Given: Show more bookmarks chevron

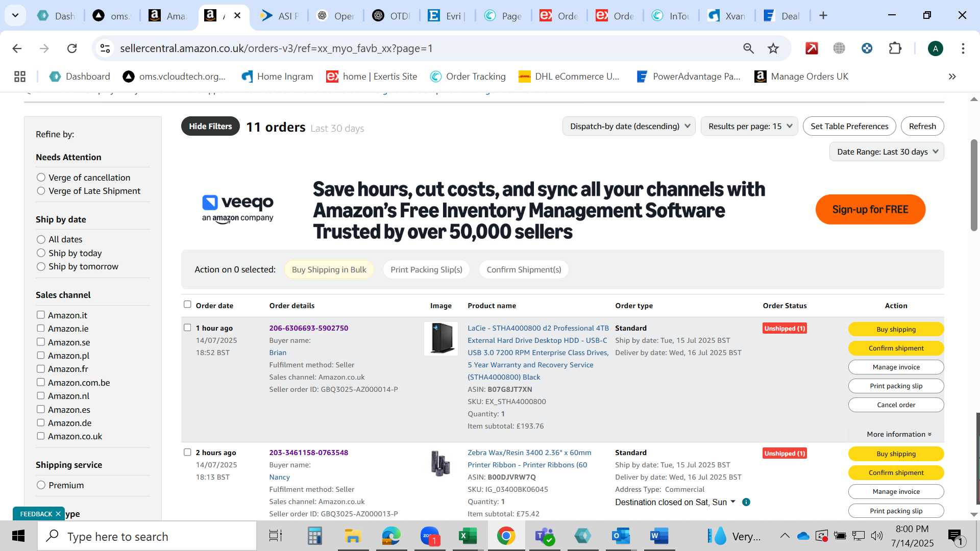Looking at the screenshot, I should click(x=952, y=77).
